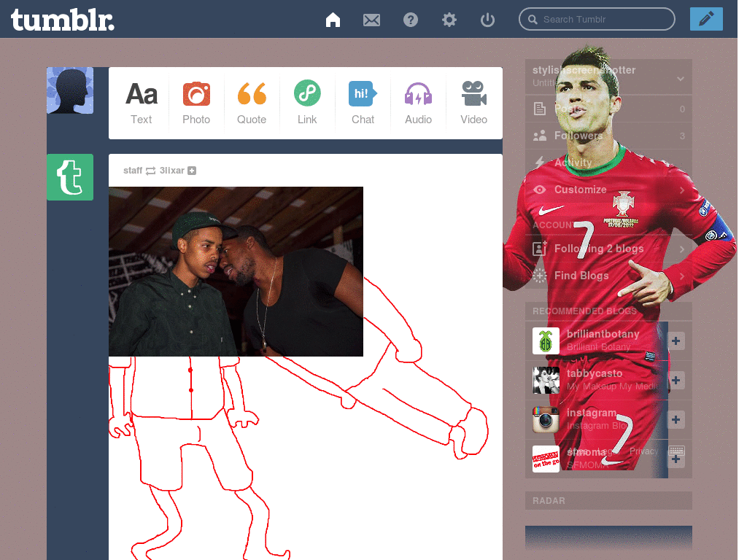Open the compose pencil button
747x560 pixels.
(x=705, y=19)
